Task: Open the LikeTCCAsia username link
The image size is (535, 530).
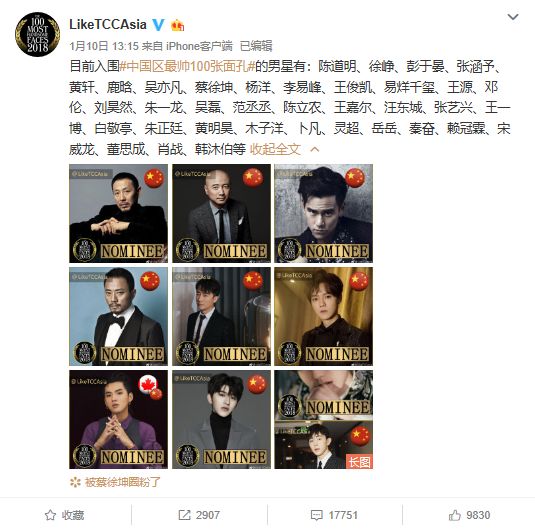Action: (x=108, y=25)
